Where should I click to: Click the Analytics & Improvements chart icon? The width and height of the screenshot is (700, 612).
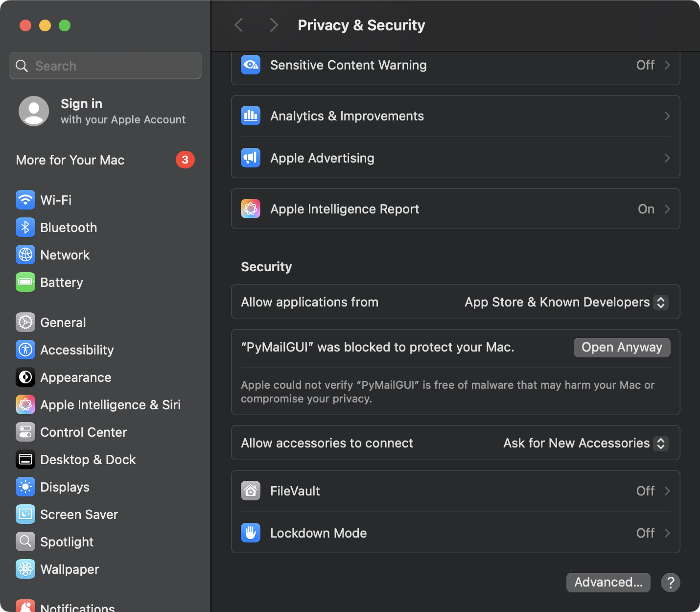coord(251,116)
